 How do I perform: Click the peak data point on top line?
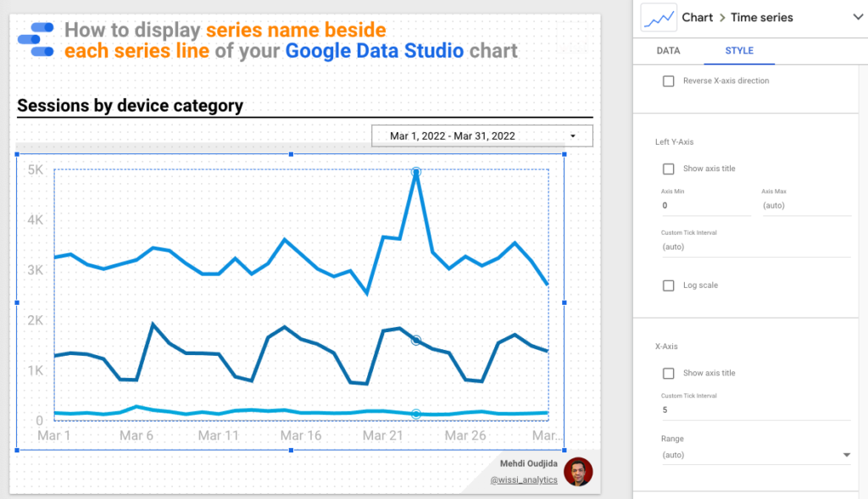click(416, 172)
